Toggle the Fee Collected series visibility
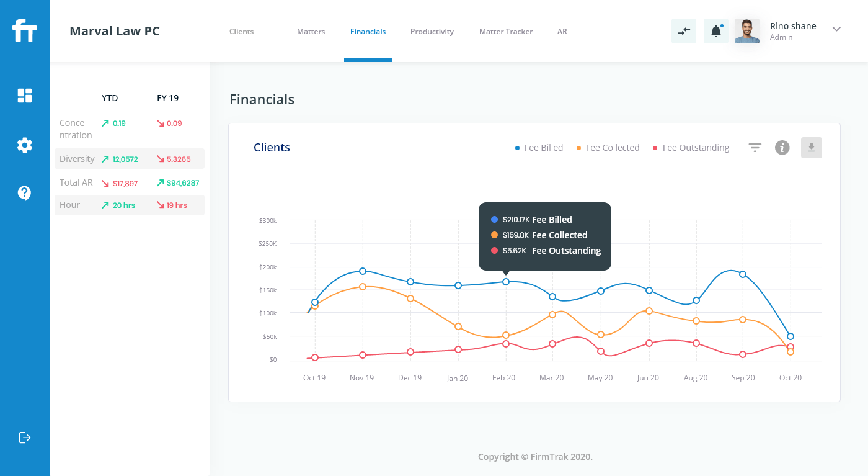Screen dimensions: 868x476 pyautogui.click(x=607, y=147)
